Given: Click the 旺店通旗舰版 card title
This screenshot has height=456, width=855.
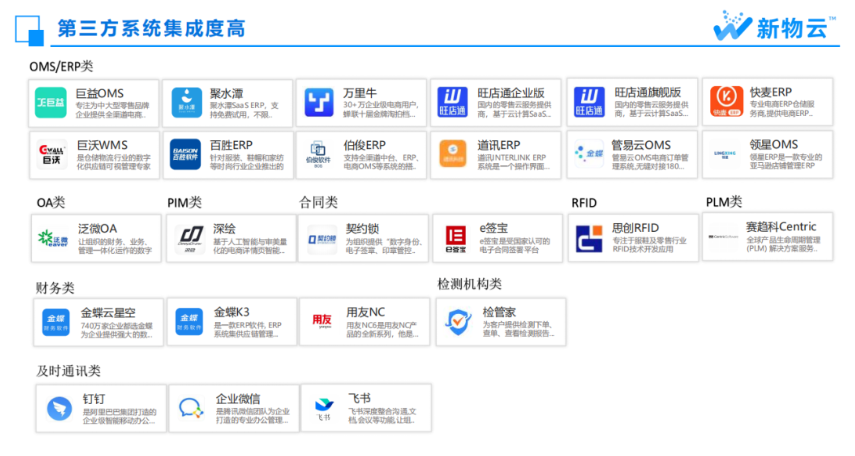Looking at the screenshot, I should click(x=647, y=92).
